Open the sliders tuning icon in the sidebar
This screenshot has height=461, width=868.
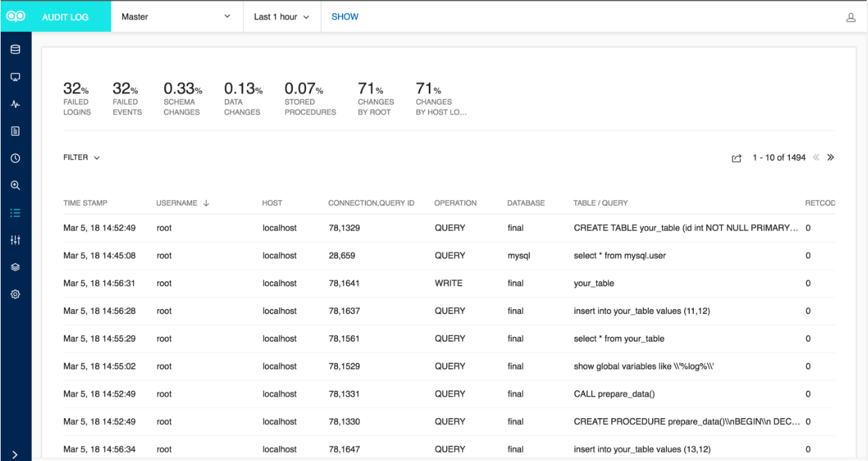click(15, 240)
